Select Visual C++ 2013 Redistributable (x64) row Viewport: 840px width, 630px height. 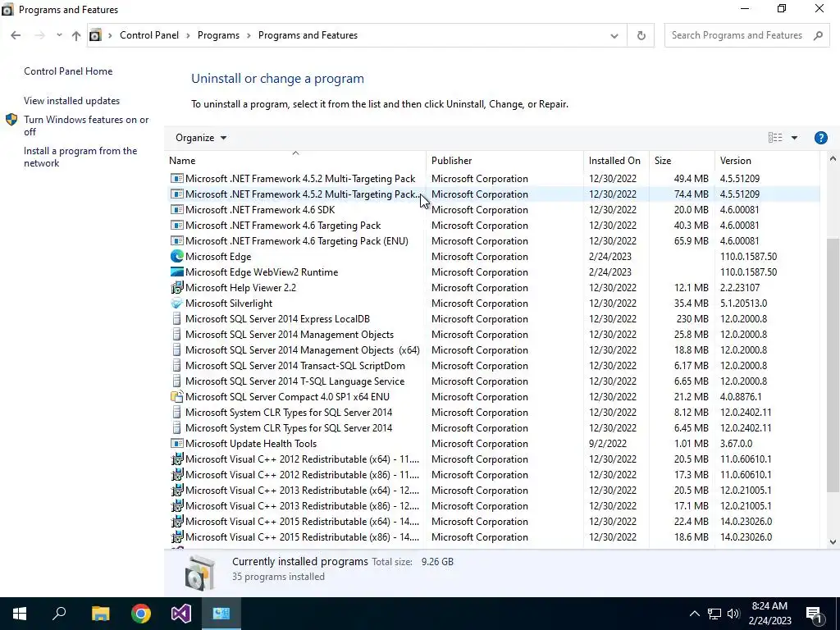point(494,491)
